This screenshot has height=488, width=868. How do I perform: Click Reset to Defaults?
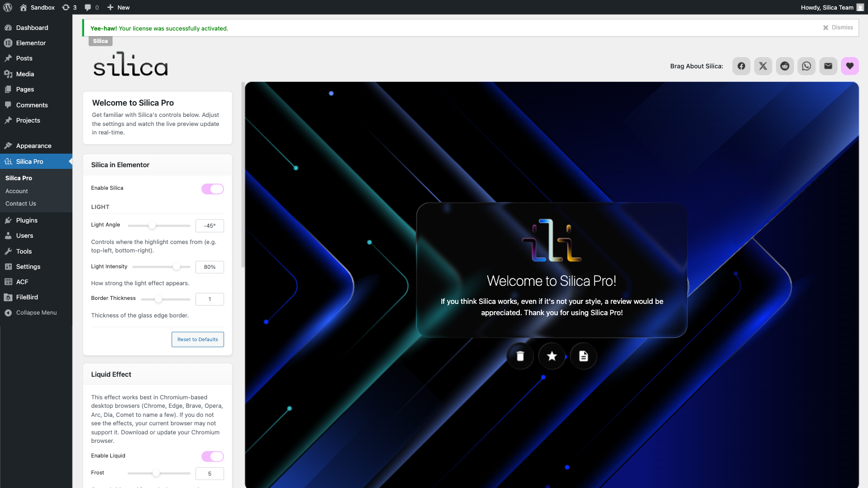tap(197, 339)
